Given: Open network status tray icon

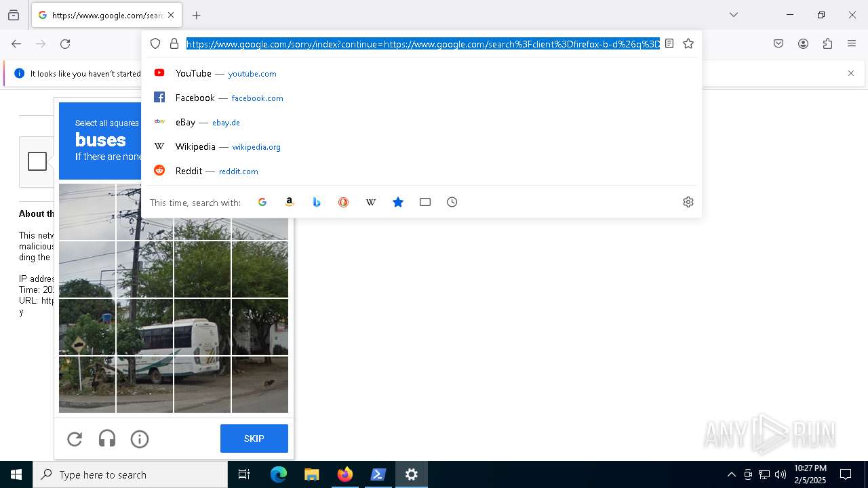Looking at the screenshot, I should coord(764,474).
